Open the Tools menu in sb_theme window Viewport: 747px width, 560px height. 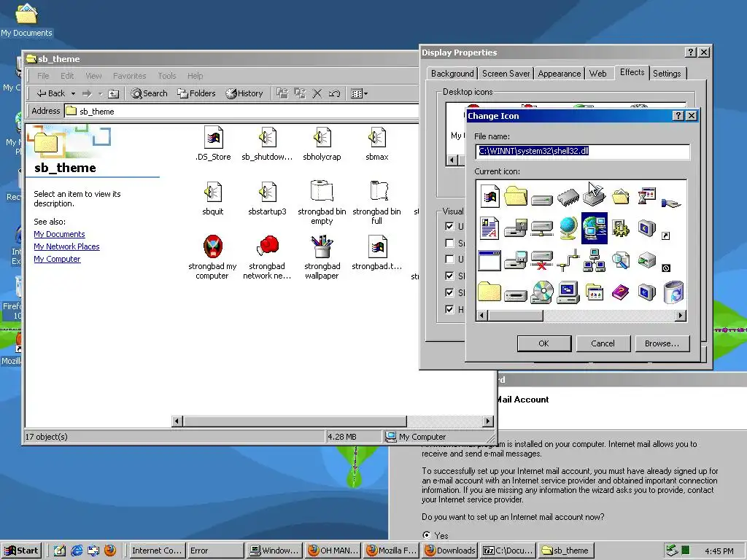pos(167,76)
